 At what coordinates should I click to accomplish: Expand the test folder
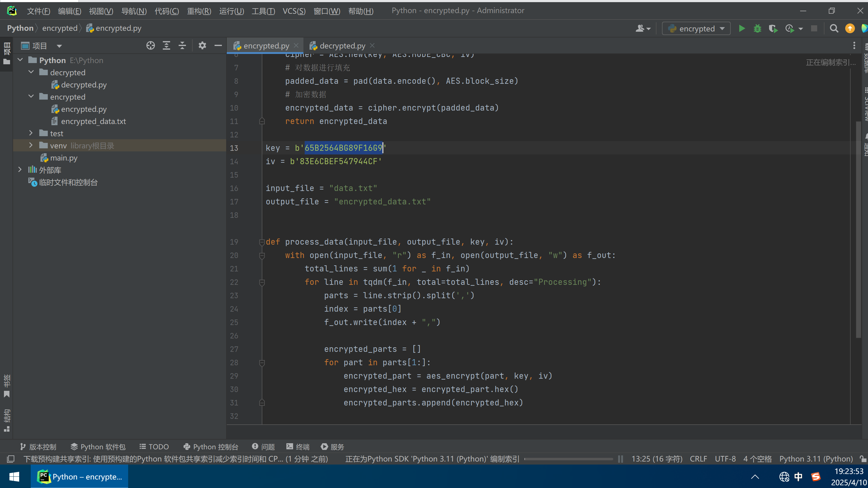(x=31, y=133)
